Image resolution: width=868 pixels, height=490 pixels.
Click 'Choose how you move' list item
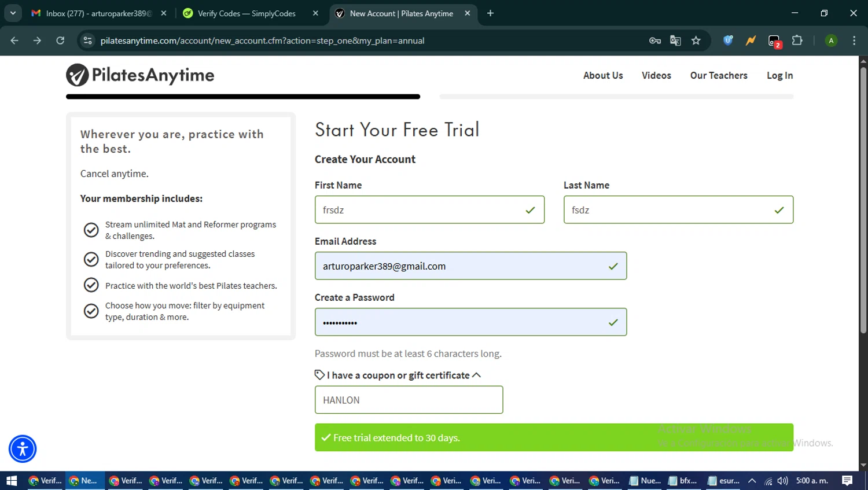click(185, 311)
